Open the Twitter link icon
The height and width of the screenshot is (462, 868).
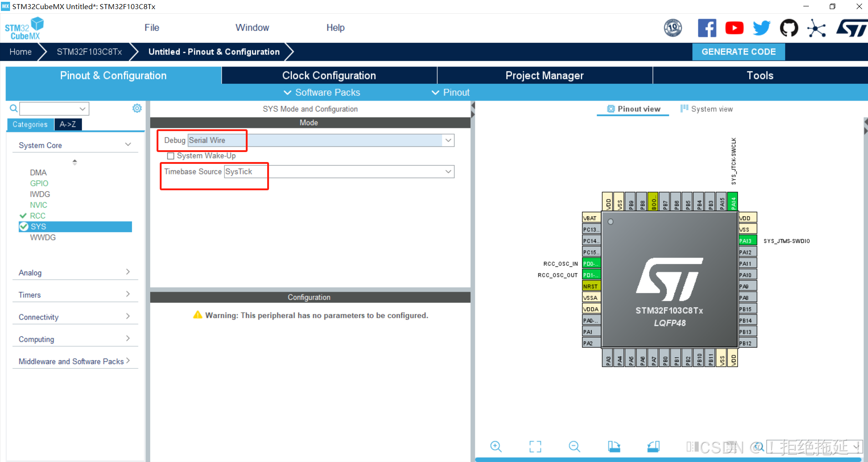tap(761, 28)
